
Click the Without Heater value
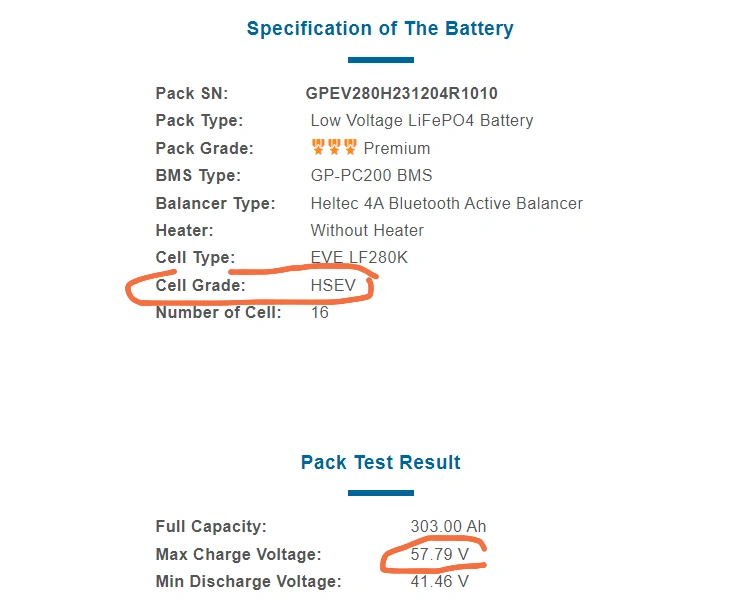[367, 230]
